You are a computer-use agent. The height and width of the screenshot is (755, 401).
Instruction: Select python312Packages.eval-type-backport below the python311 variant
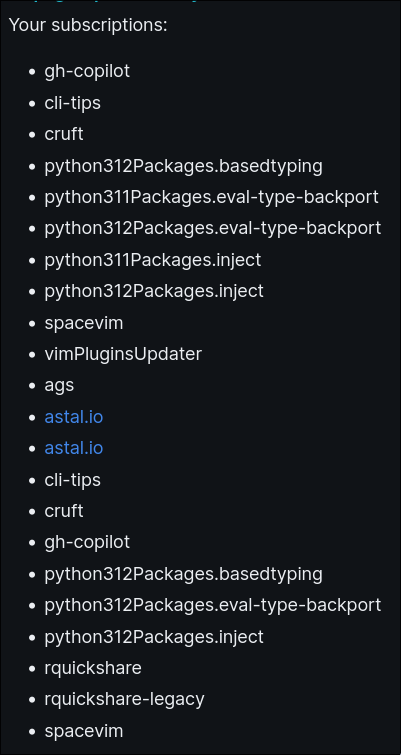pos(213,228)
